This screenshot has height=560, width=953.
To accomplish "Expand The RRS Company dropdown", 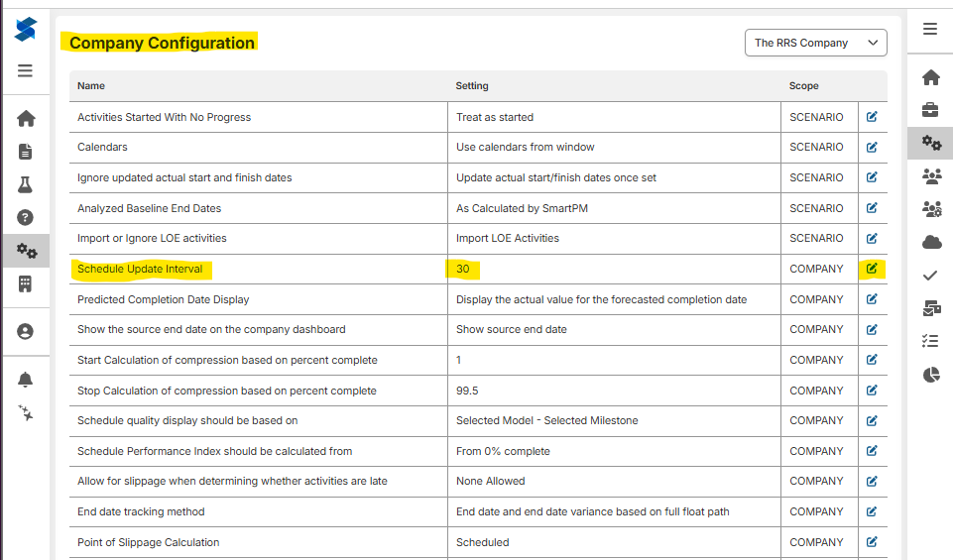I will tap(815, 43).
